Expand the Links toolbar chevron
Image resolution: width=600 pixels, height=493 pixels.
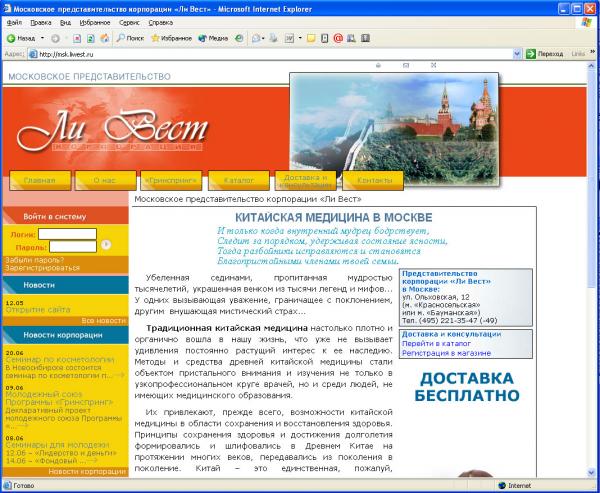click(593, 52)
